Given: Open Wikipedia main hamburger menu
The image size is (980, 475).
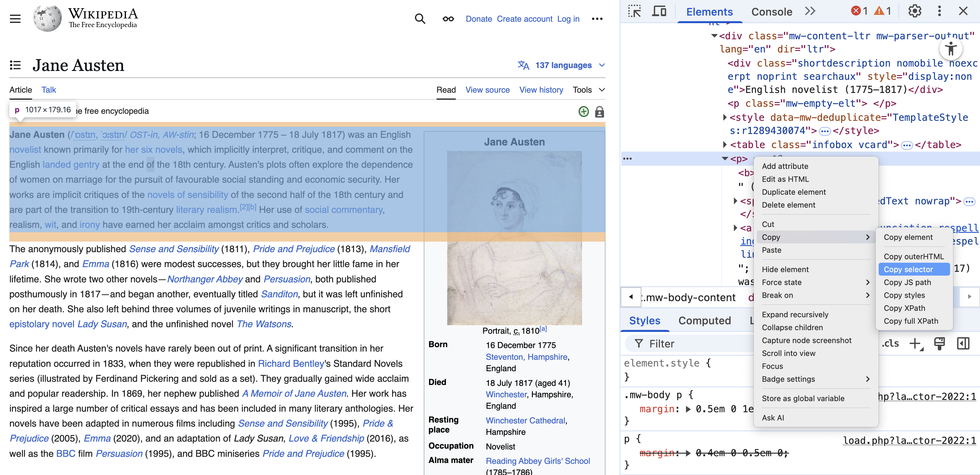Looking at the screenshot, I should coord(15,19).
